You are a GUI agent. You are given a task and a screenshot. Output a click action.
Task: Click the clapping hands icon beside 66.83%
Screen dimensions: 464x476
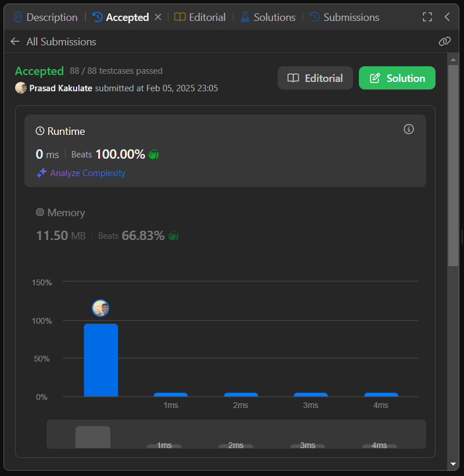tap(173, 235)
